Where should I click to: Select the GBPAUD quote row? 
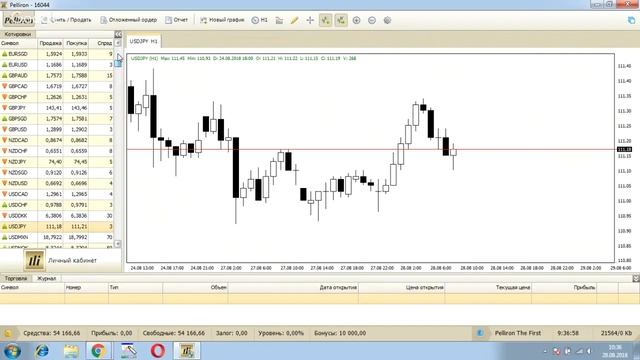point(57,76)
